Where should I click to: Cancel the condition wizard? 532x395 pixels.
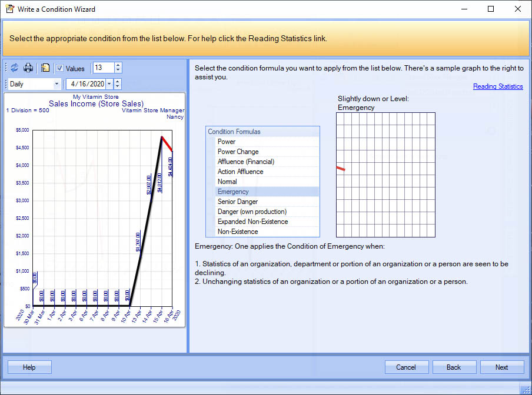click(407, 367)
